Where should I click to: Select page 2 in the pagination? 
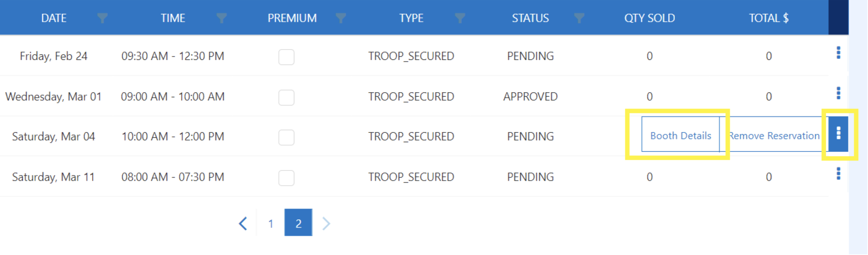click(x=298, y=222)
